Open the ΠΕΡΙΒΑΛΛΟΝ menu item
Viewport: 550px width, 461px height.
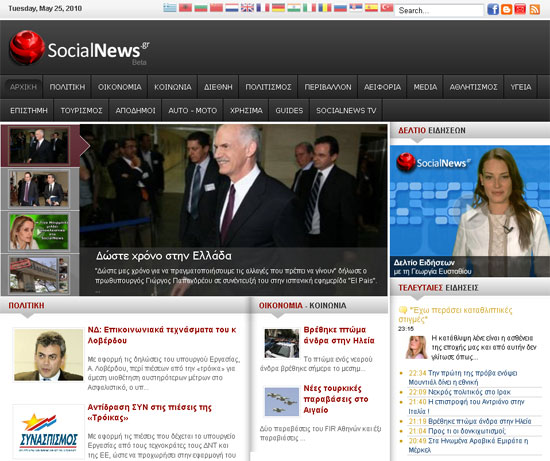point(328,87)
